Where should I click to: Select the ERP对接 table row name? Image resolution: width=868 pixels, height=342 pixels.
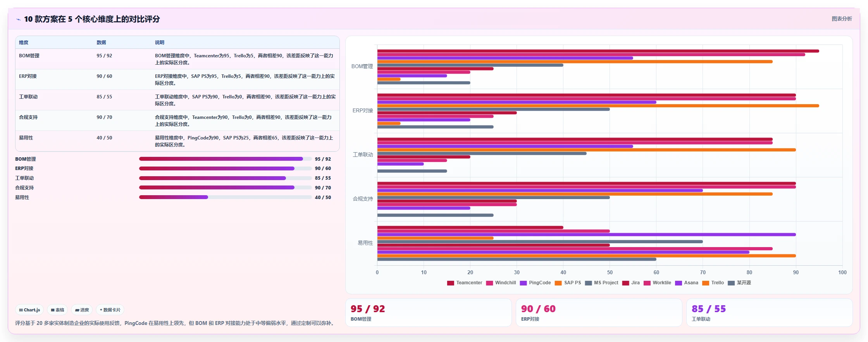point(28,76)
